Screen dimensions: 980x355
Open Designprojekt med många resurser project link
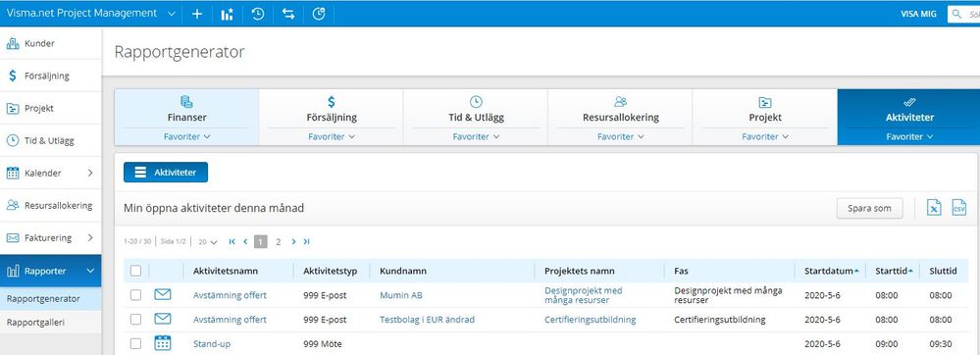click(583, 295)
